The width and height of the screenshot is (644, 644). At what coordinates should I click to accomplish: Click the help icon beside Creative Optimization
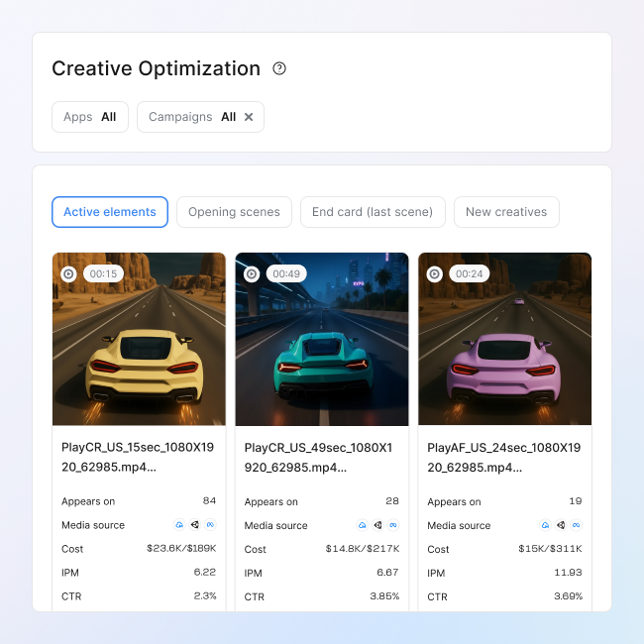[x=279, y=68]
